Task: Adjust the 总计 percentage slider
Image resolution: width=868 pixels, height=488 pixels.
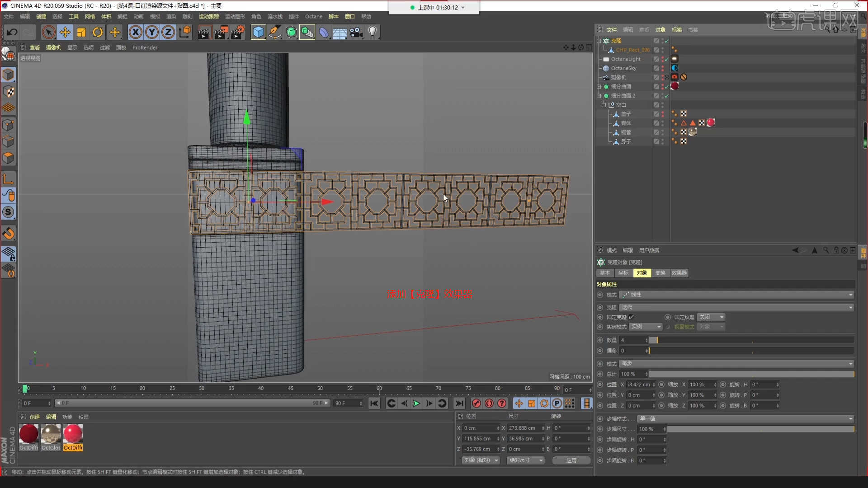Action: pyautogui.click(x=751, y=374)
